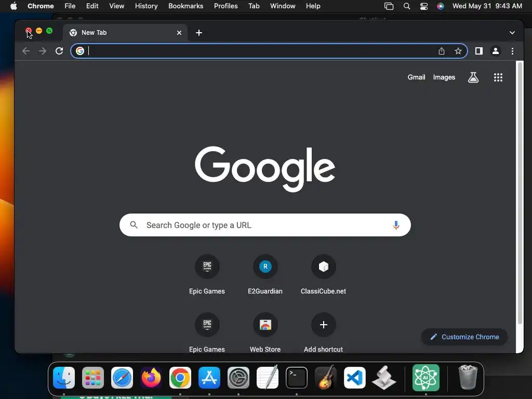532x399 pixels.
Task: Launch Firefox from the dock
Action: pyautogui.click(x=151, y=378)
